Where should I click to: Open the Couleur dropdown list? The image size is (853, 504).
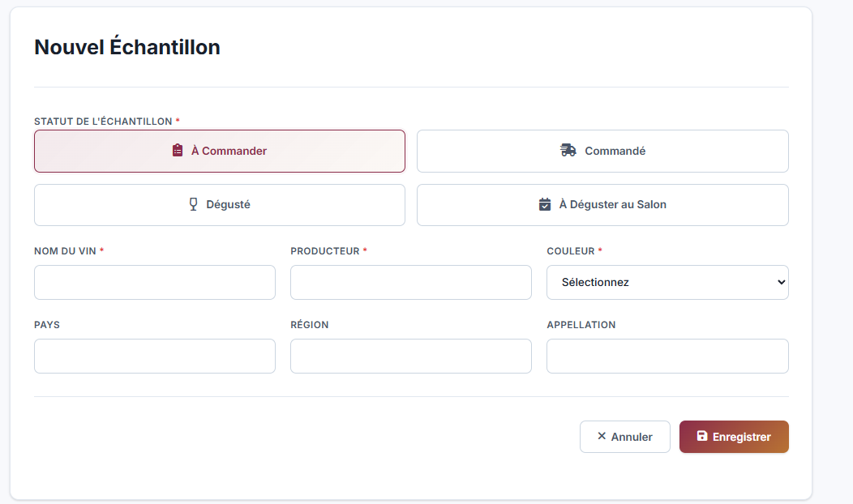[667, 282]
